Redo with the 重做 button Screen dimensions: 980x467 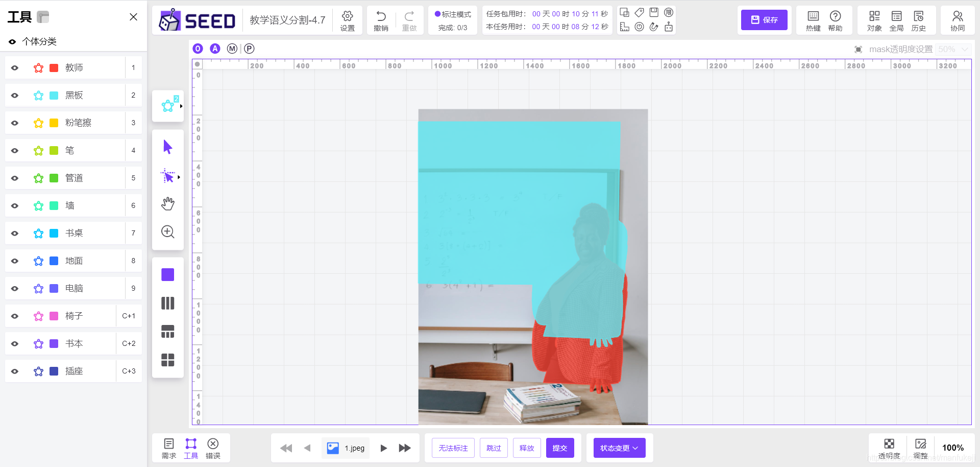(x=409, y=20)
